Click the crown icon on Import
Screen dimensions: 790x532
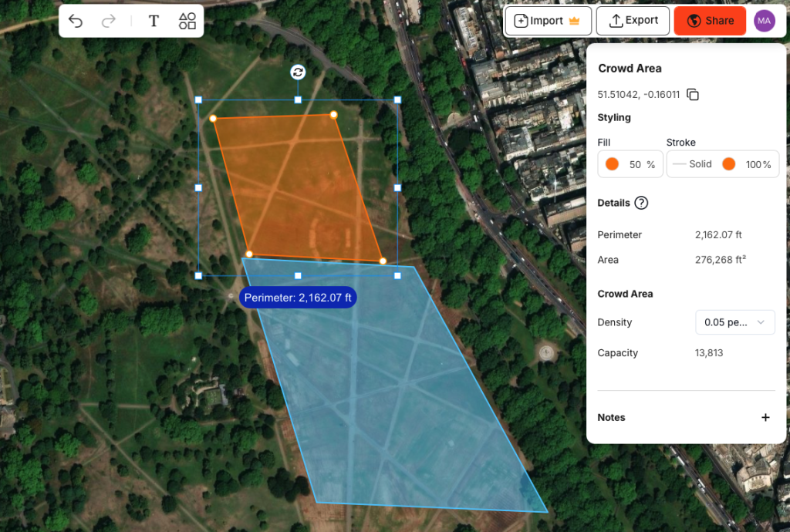574,21
